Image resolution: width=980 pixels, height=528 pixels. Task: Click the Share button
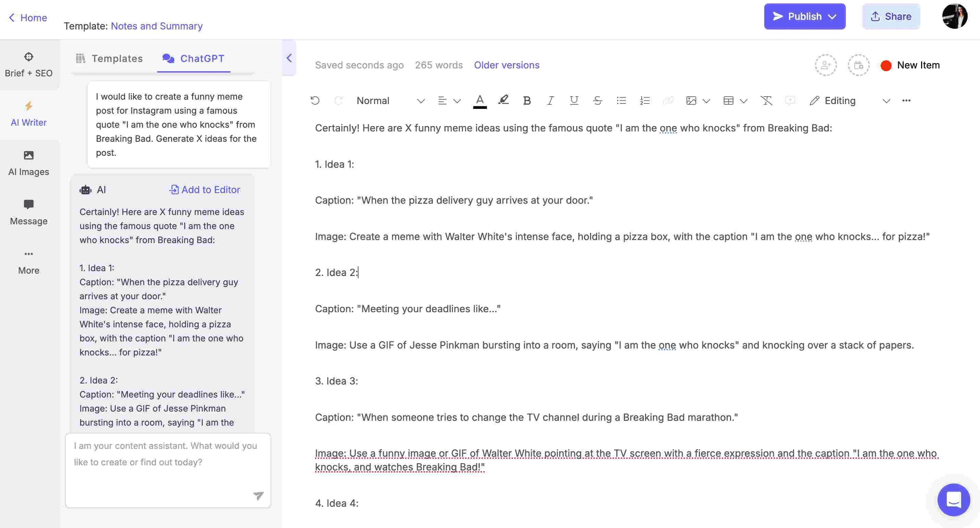coord(891,16)
